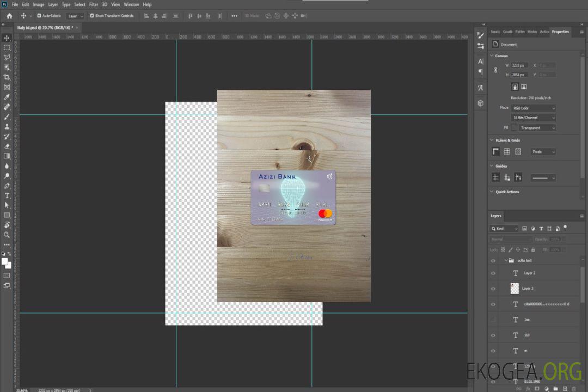Select the Zoom tool
This screenshot has height=392, width=588.
(7, 235)
